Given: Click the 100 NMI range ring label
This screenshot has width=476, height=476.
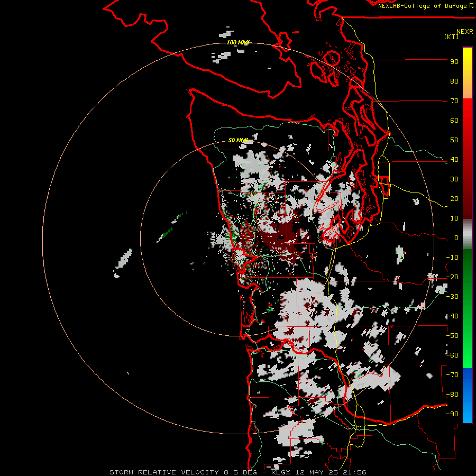Looking at the screenshot, I should point(237,42).
